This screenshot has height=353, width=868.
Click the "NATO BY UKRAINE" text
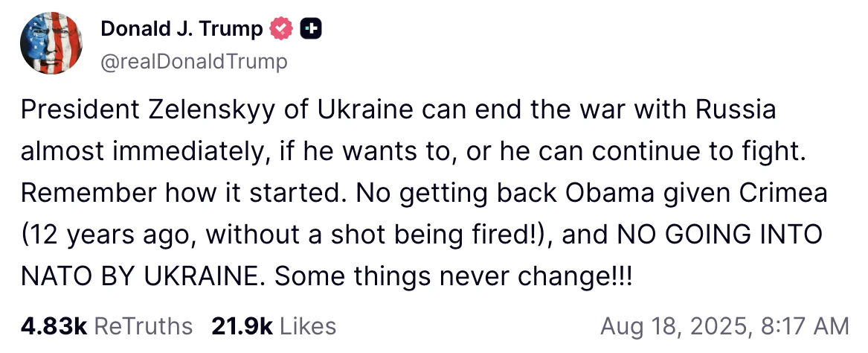click(x=141, y=276)
